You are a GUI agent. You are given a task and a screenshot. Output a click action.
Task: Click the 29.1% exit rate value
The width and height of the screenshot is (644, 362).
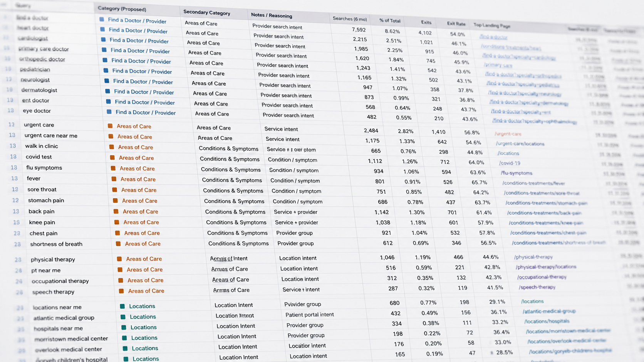(497, 302)
